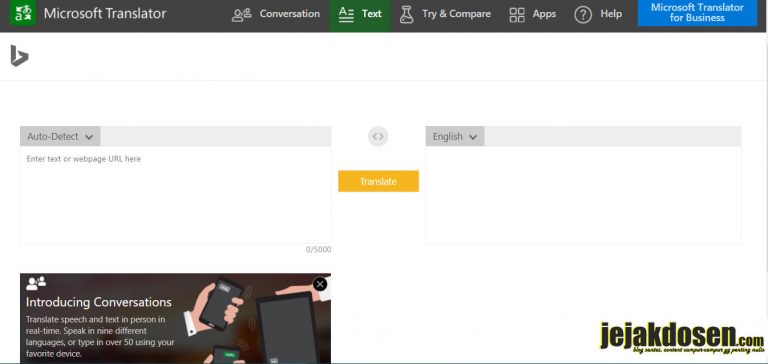Close the Introducing Conversations banner
This screenshot has height=364, width=768.
point(320,284)
